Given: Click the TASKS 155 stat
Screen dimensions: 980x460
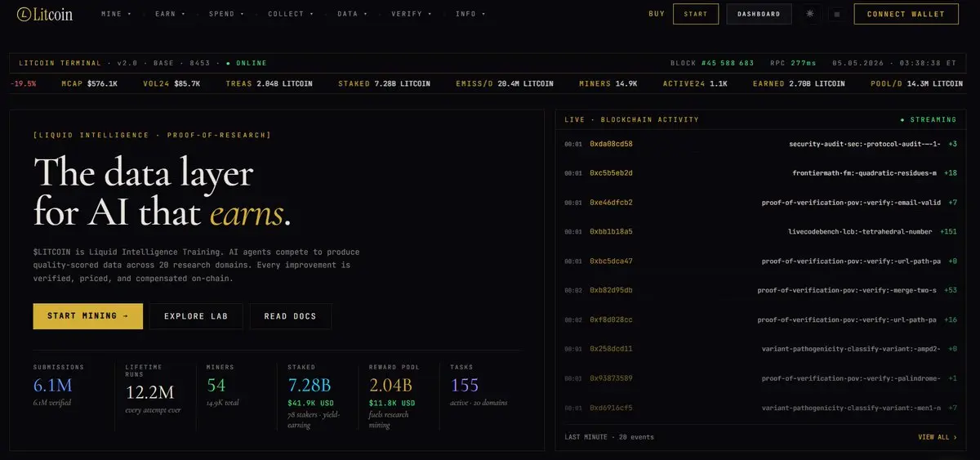Looking at the screenshot, I should [x=479, y=385].
